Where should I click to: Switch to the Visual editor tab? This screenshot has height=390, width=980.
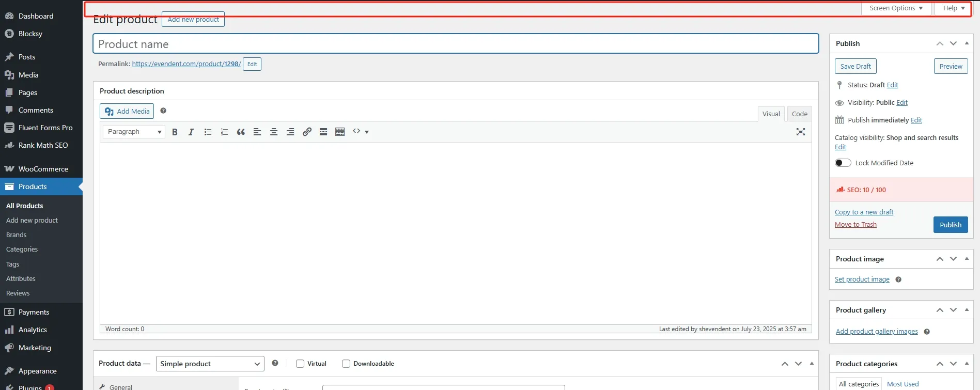pyautogui.click(x=771, y=114)
